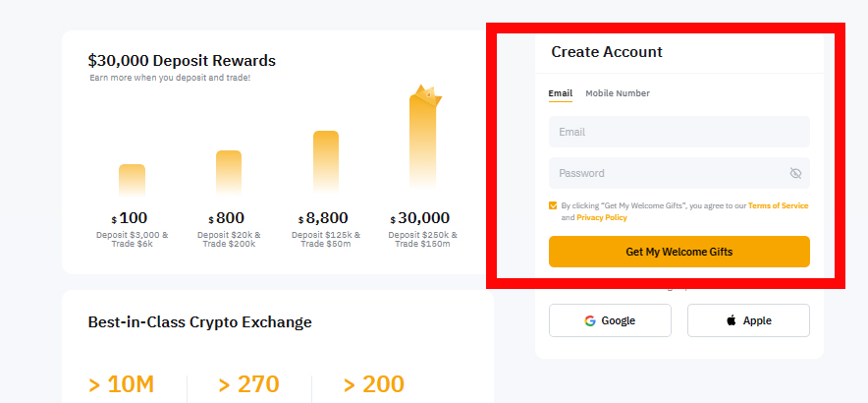Open the Privacy Policy link
This screenshot has width=868, height=403.
602,218
